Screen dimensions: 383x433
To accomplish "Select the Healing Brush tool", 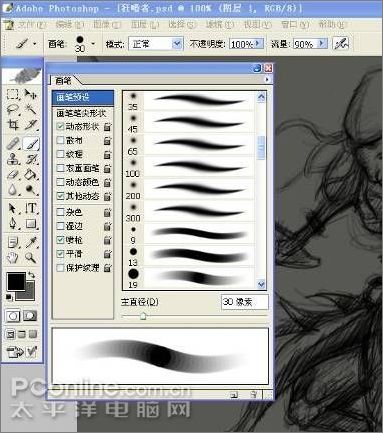I will (x=13, y=144).
